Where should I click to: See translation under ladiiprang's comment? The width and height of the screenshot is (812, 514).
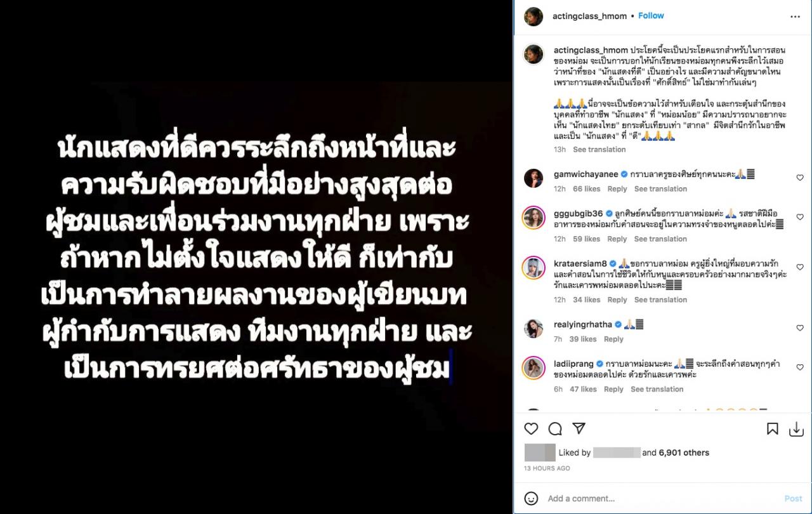tap(657, 390)
